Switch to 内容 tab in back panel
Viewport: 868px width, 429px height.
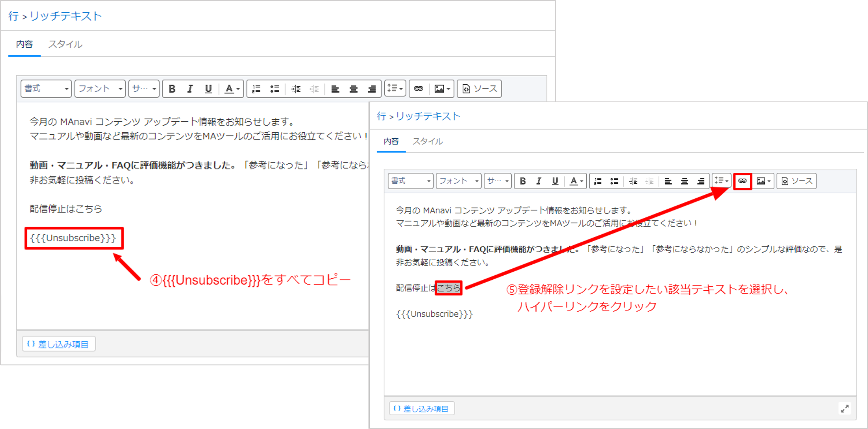pyautogui.click(x=25, y=44)
